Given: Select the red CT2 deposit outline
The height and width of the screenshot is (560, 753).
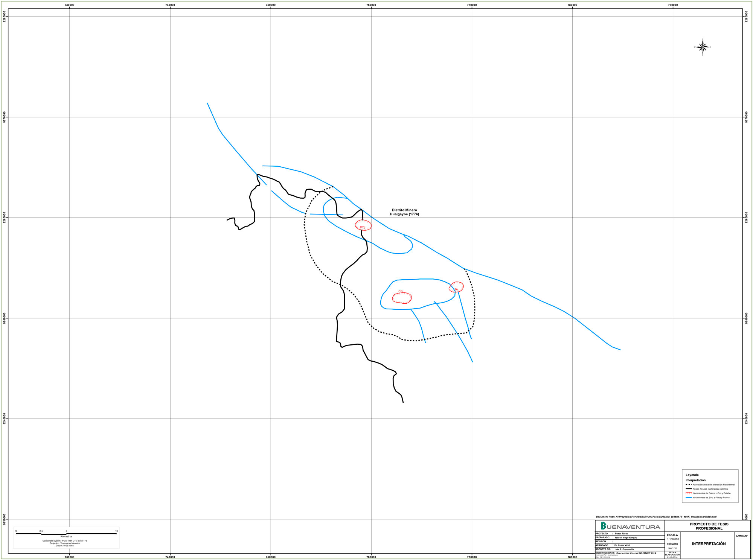Looking at the screenshot, I should click(363, 225).
